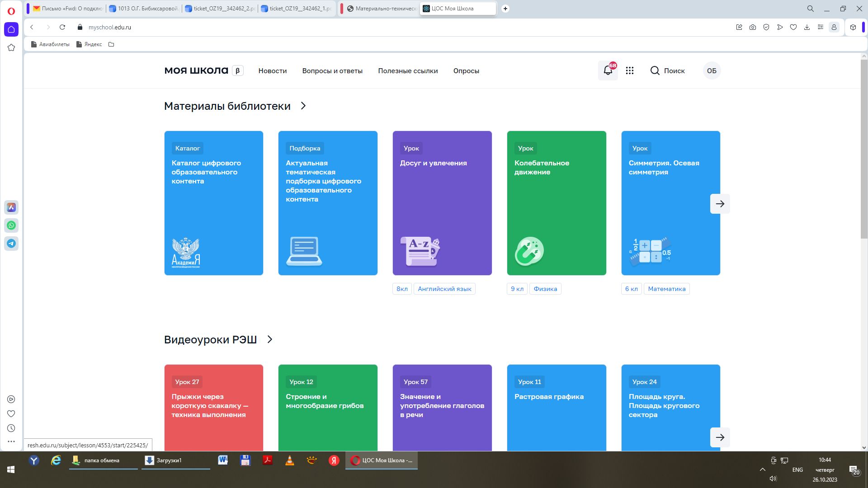Click the Поиск search icon
Viewport: 868px width, 488px height.
tap(655, 70)
